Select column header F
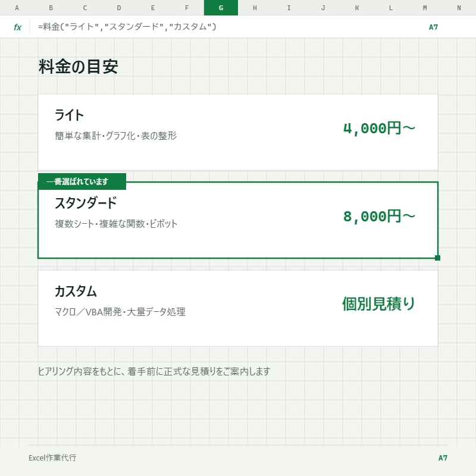This screenshot has height=476, width=476. click(187, 8)
